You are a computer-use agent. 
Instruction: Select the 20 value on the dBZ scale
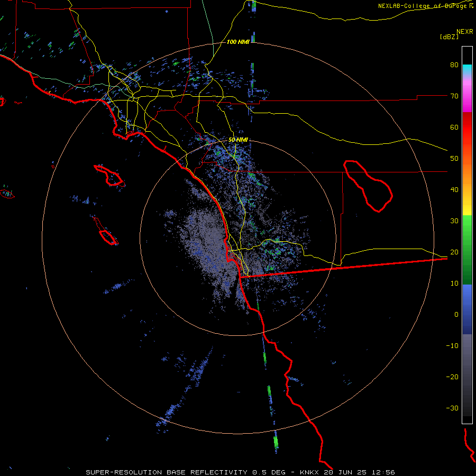(454, 252)
